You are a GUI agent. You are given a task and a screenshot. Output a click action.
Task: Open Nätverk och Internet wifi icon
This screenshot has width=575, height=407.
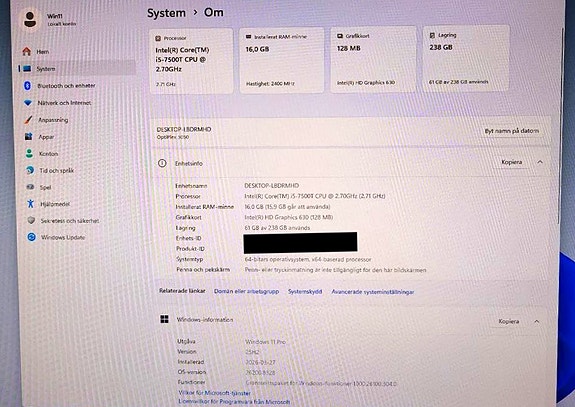[x=28, y=103]
